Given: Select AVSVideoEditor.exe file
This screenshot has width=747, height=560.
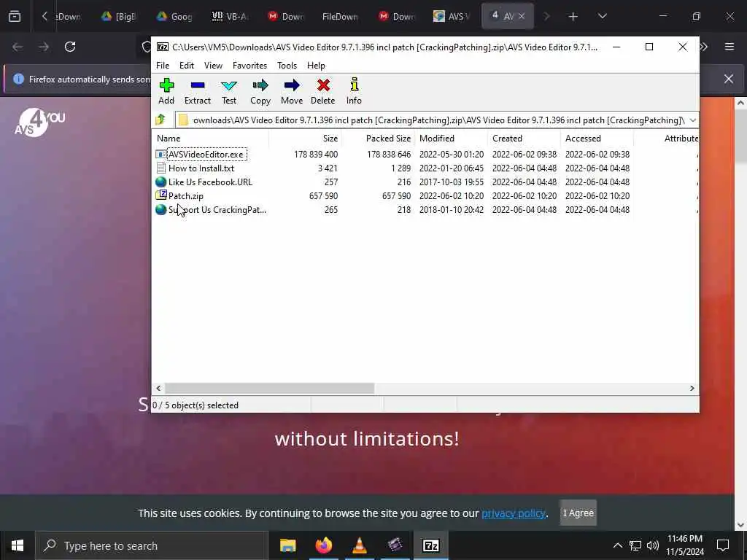Looking at the screenshot, I should [x=205, y=155].
